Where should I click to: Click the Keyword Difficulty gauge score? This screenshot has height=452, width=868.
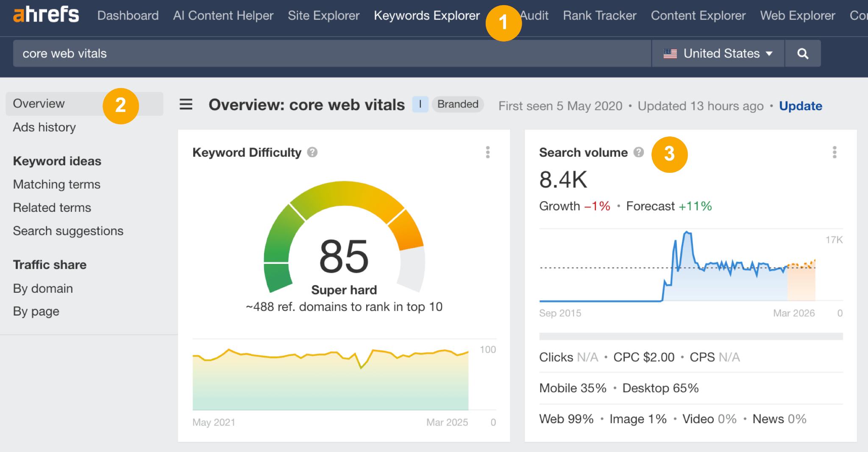344,256
